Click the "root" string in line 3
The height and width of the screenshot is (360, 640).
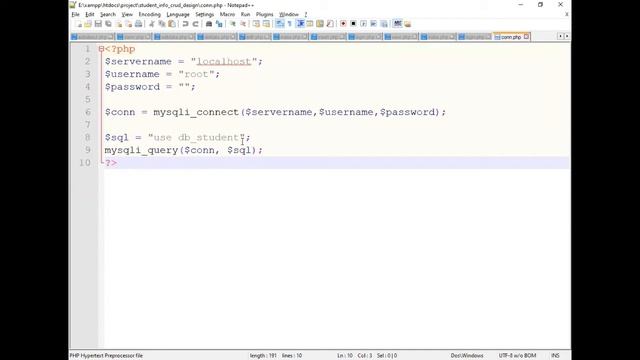[196, 74]
